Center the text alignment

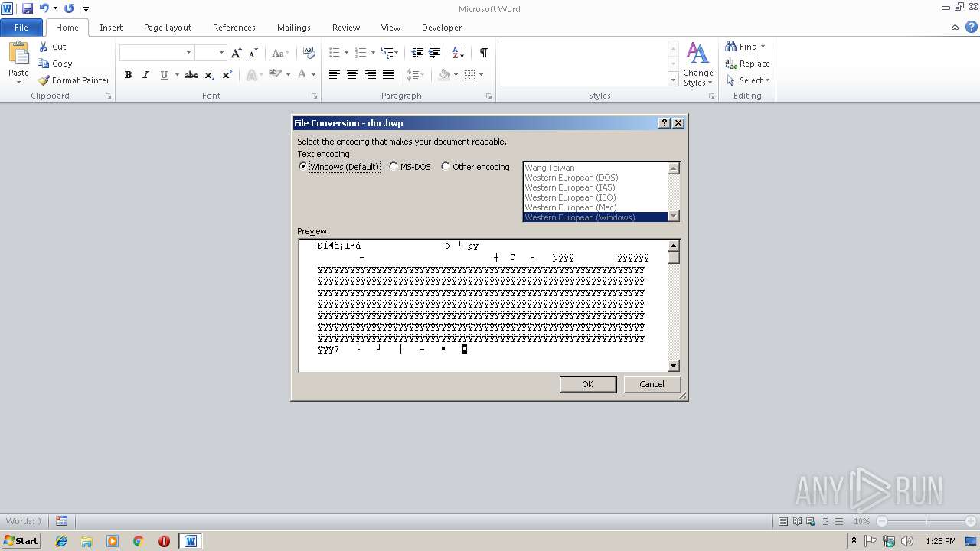[x=352, y=75]
